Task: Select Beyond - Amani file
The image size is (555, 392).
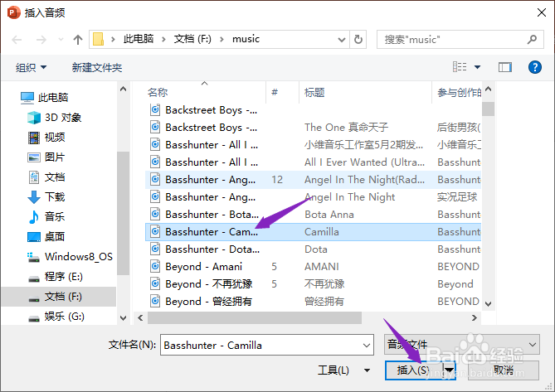Action: [313, 267]
